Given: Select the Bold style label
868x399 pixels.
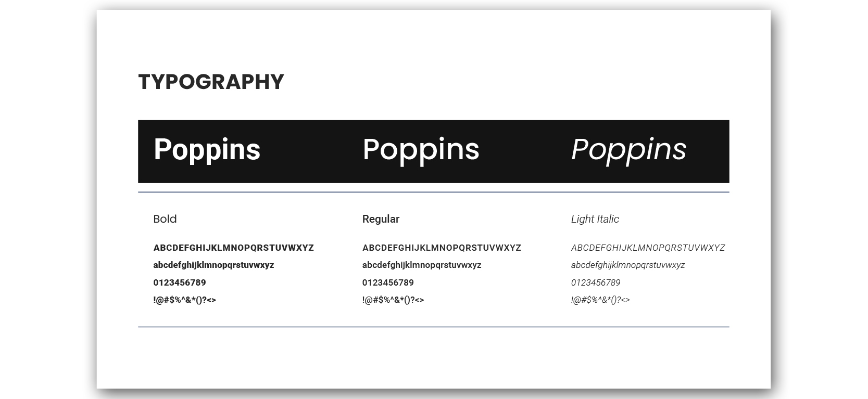Looking at the screenshot, I should coord(165,219).
